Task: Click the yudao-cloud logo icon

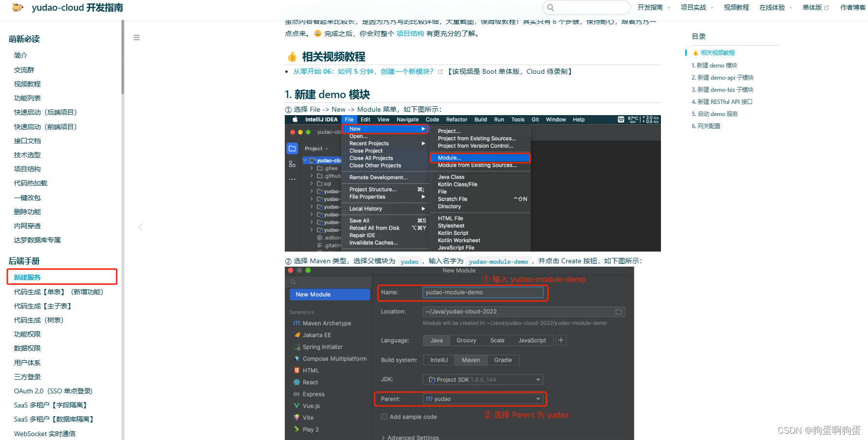Action: tap(17, 7)
